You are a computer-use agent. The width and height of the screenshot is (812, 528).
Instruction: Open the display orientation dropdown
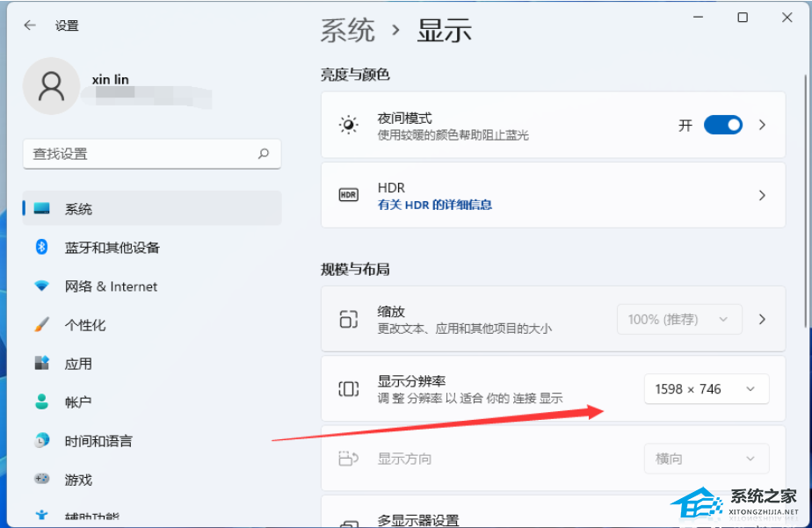[706, 459]
